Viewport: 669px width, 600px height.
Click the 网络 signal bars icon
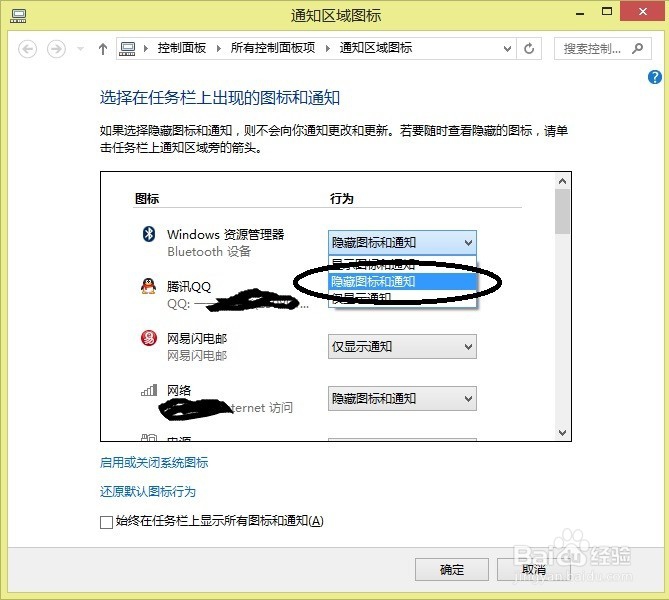(x=149, y=390)
